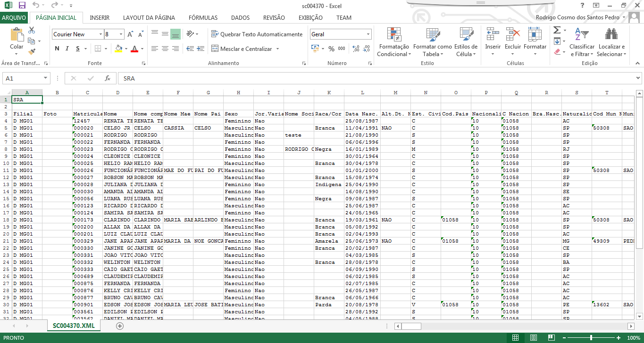Open the Name Box A1 dropdown
This screenshot has height=343, width=644.
click(x=46, y=78)
